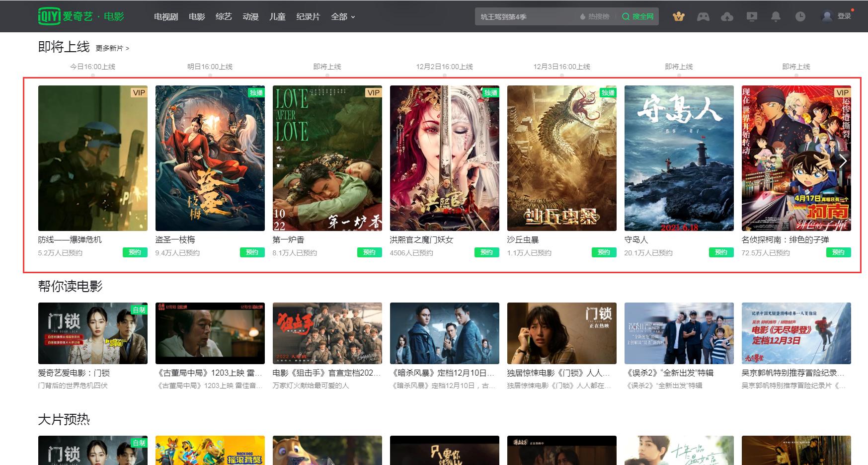Open the 爱奇艺爱电影：门锁 thumbnail
Viewport: 868px width, 465px height.
93,333
